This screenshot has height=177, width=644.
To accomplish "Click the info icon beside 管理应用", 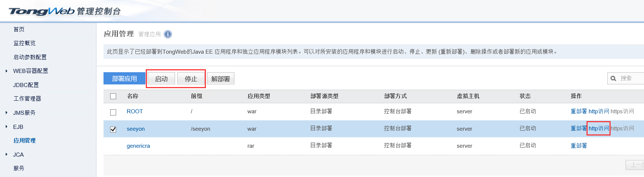I will click(x=168, y=34).
